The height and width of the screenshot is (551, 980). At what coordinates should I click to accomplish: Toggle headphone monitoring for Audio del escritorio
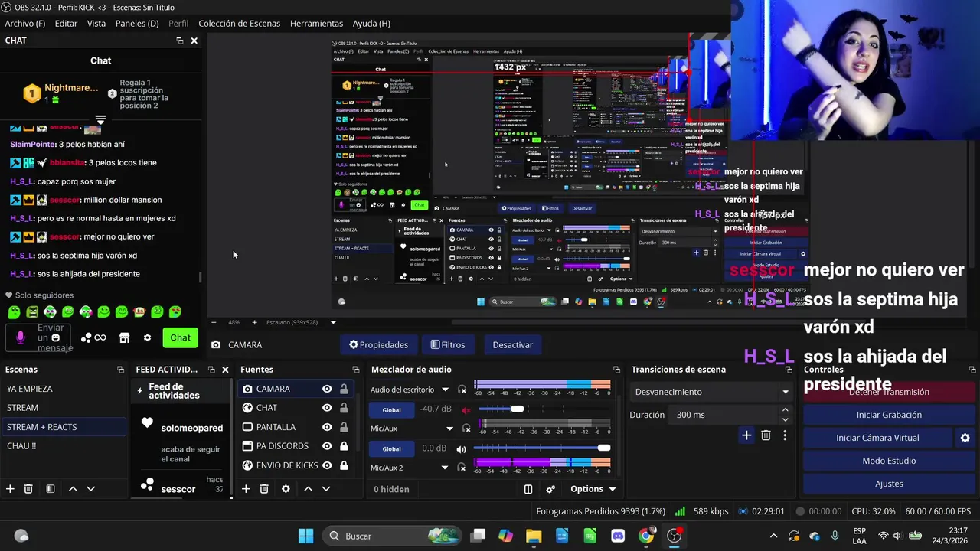462,390
